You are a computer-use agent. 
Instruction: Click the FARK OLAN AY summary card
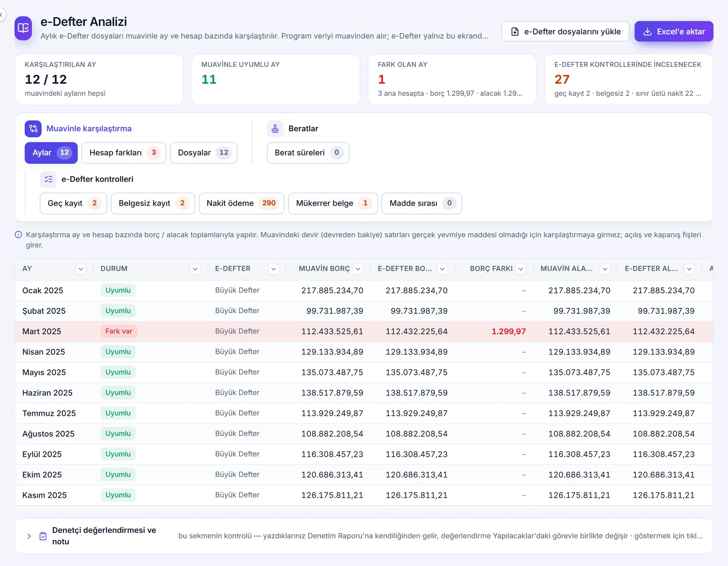click(x=452, y=80)
